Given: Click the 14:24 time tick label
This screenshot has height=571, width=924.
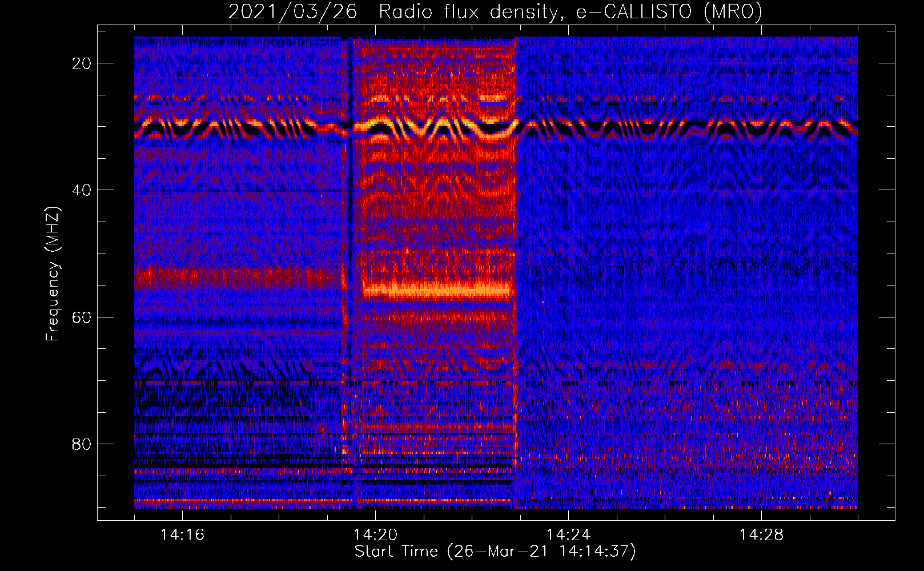Looking at the screenshot, I should click(568, 535).
